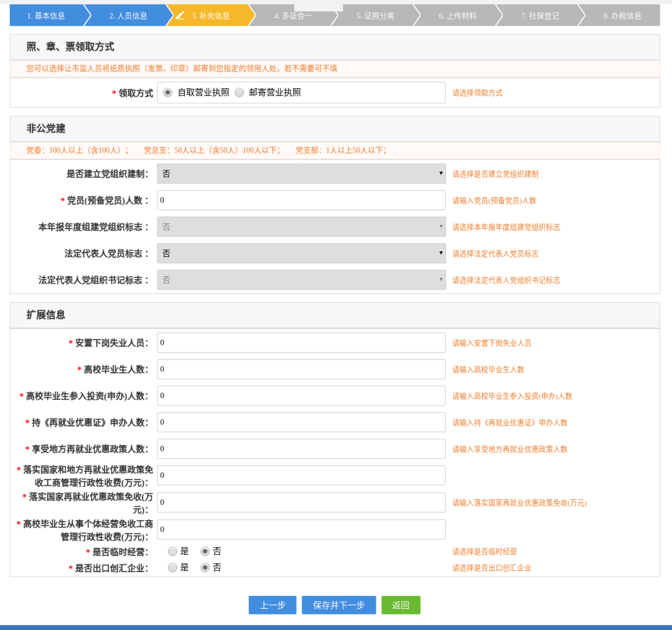Click the hint 请输入持《再就业优惠证》申办人数
The width and height of the screenshot is (672, 630).
510,423
